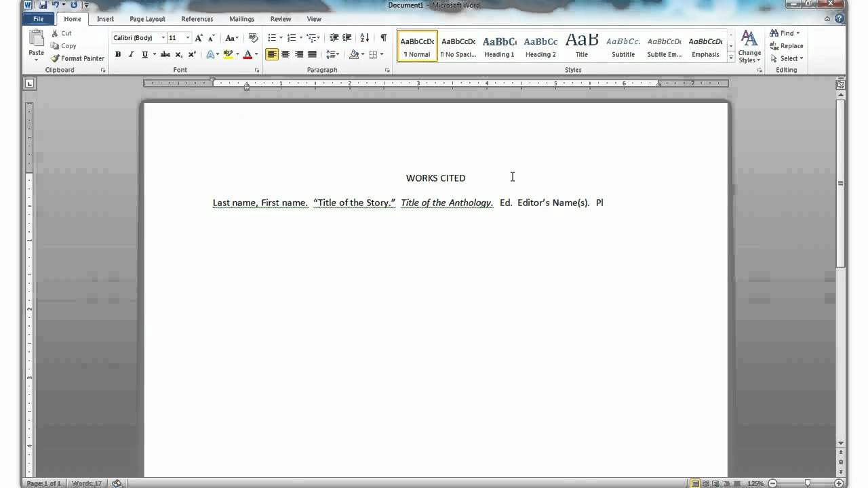This screenshot has width=868, height=488.
Task: Center the paragraph text
Action: click(285, 54)
